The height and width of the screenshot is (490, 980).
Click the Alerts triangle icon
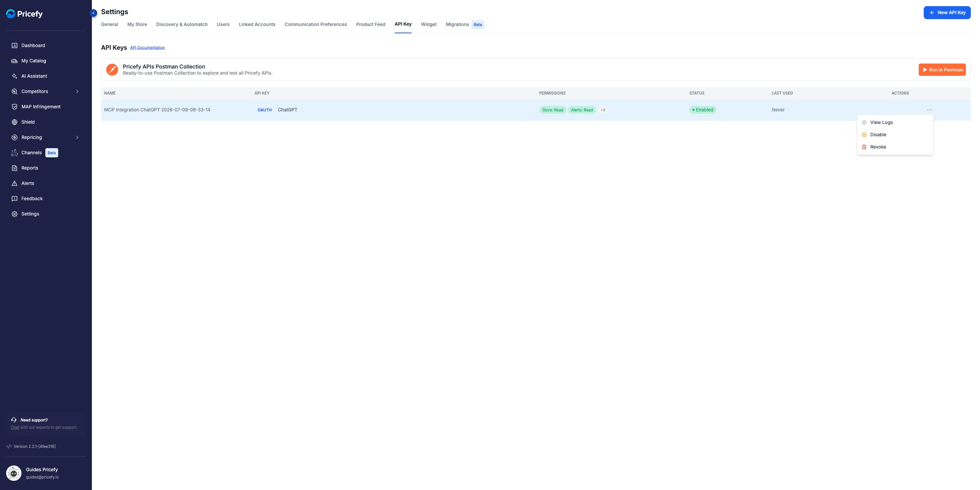point(15,183)
